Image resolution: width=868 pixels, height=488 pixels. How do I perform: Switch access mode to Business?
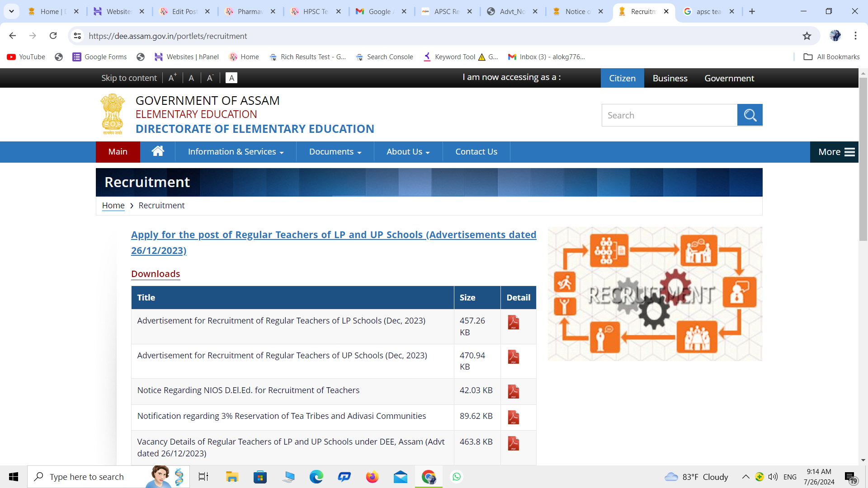pos(670,78)
